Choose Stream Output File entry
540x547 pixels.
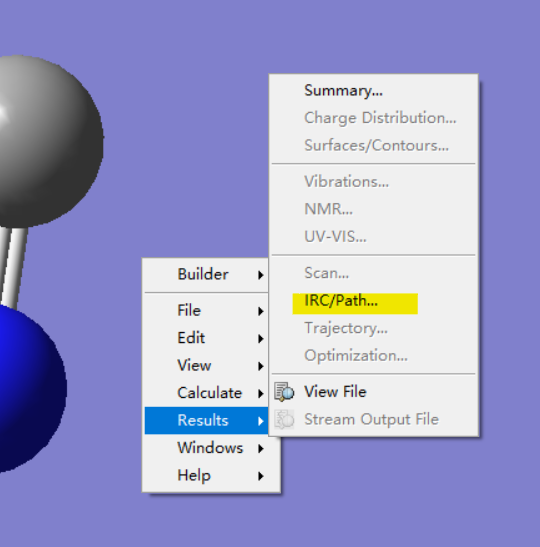point(374,419)
